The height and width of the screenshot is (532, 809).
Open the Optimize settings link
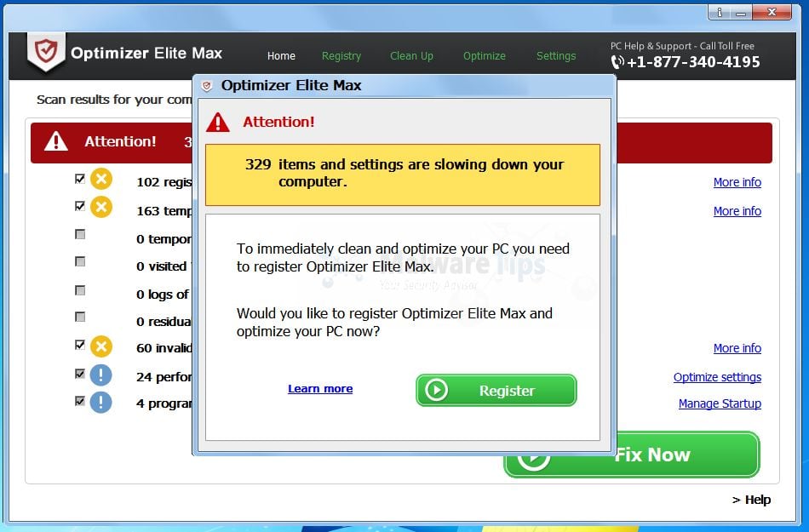(717, 377)
